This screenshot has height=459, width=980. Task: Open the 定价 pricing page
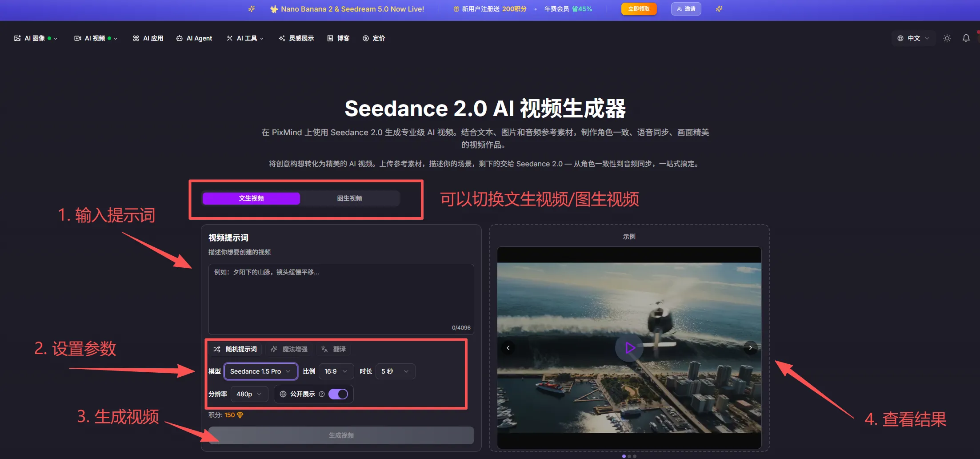pos(374,38)
